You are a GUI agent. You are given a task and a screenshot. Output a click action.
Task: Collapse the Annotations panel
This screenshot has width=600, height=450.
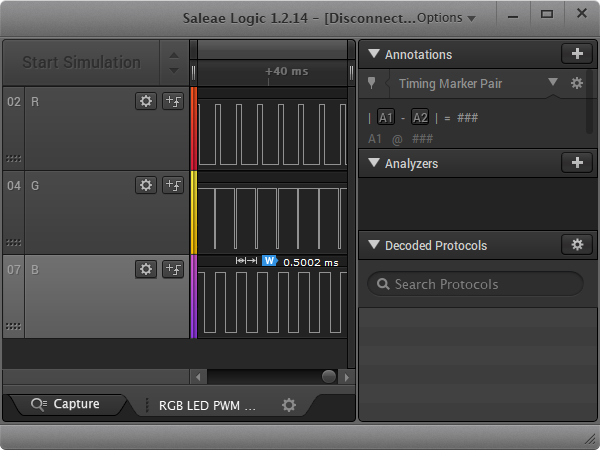click(x=374, y=54)
